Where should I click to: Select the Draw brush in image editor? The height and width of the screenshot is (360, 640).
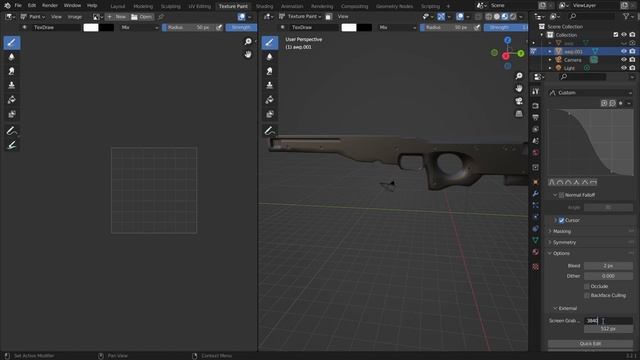[12, 42]
